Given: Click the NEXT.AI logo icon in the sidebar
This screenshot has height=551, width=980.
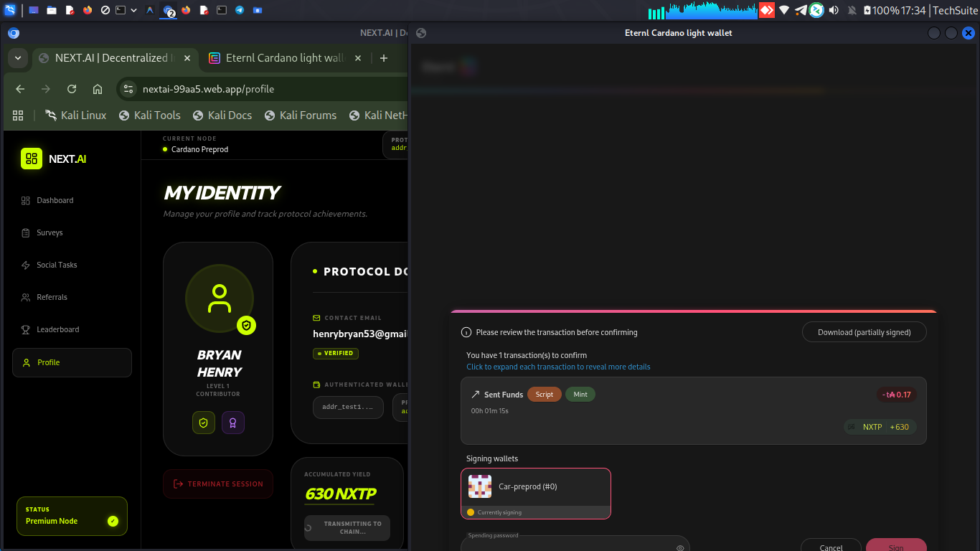Looking at the screenshot, I should click(32, 159).
